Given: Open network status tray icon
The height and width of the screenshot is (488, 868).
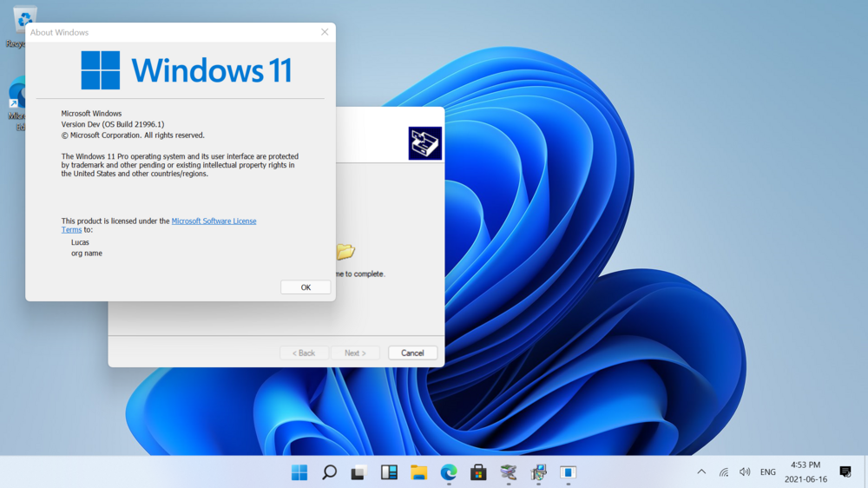Looking at the screenshot, I should 724,472.
